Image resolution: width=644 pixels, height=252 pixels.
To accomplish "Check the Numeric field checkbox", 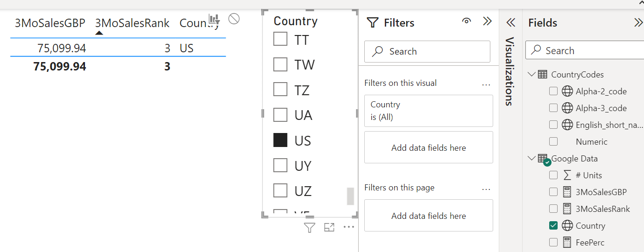I will tap(553, 141).
